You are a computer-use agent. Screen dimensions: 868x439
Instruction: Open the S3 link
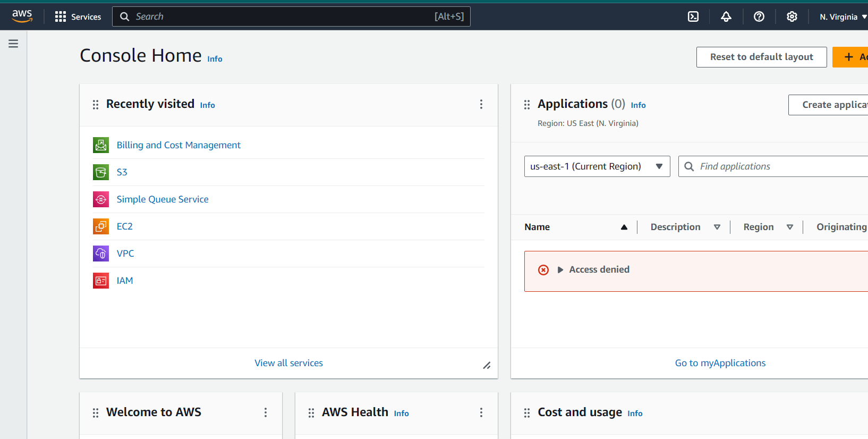[x=122, y=172]
